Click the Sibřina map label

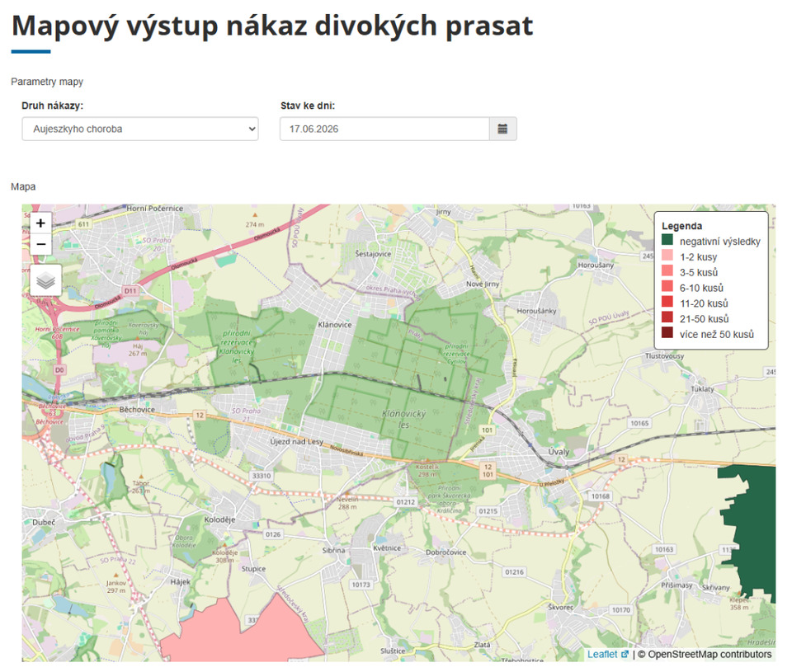coord(333,550)
